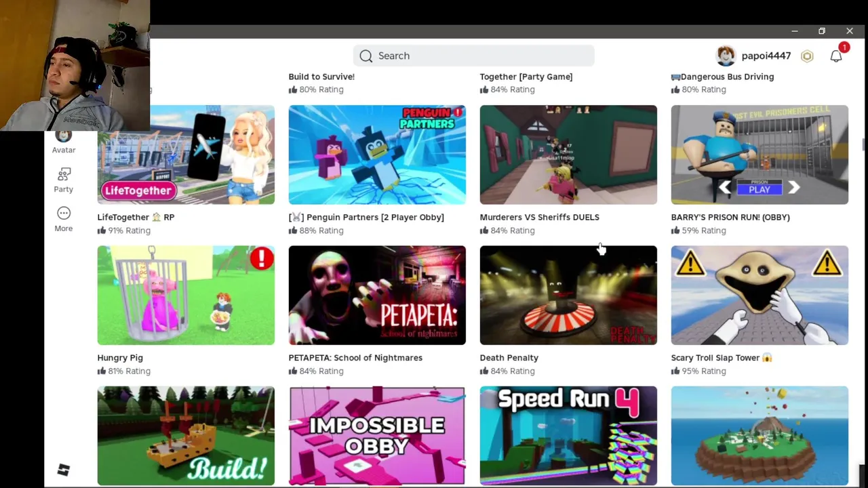This screenshot has height=488, width=868.
Task: Click Together [Party Game] title
Action: [526, 77]
